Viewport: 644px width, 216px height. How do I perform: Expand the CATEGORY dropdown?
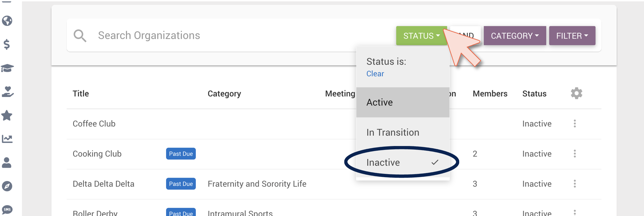coord(515,36)
